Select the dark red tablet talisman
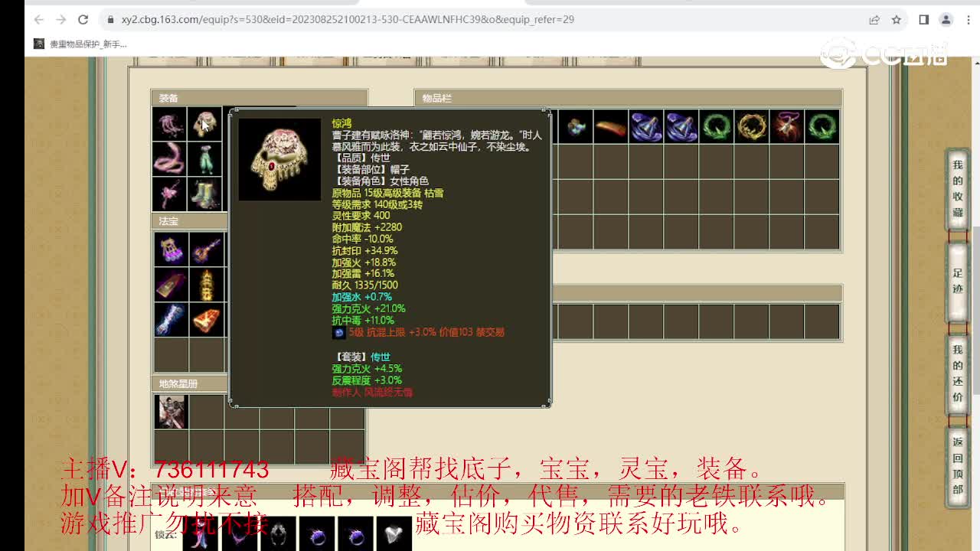The width and height of the screenshot is (980, 551). click(x=171, y=285)
